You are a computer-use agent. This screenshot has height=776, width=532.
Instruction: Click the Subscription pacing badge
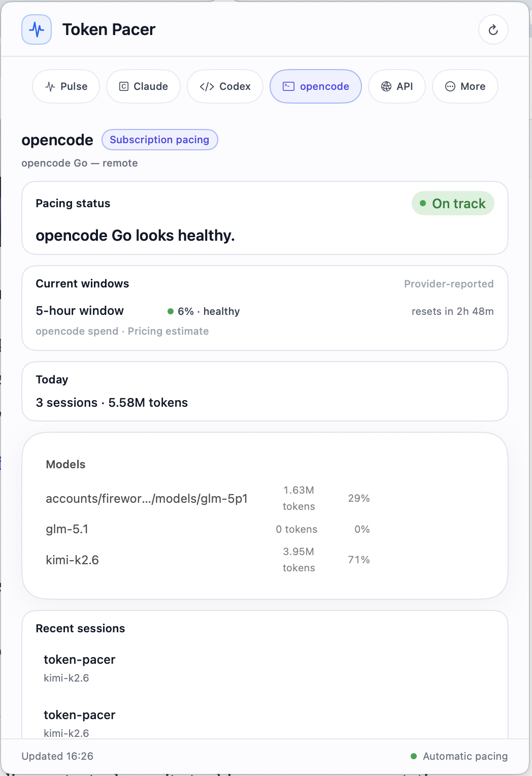click(x=160, y=140)
